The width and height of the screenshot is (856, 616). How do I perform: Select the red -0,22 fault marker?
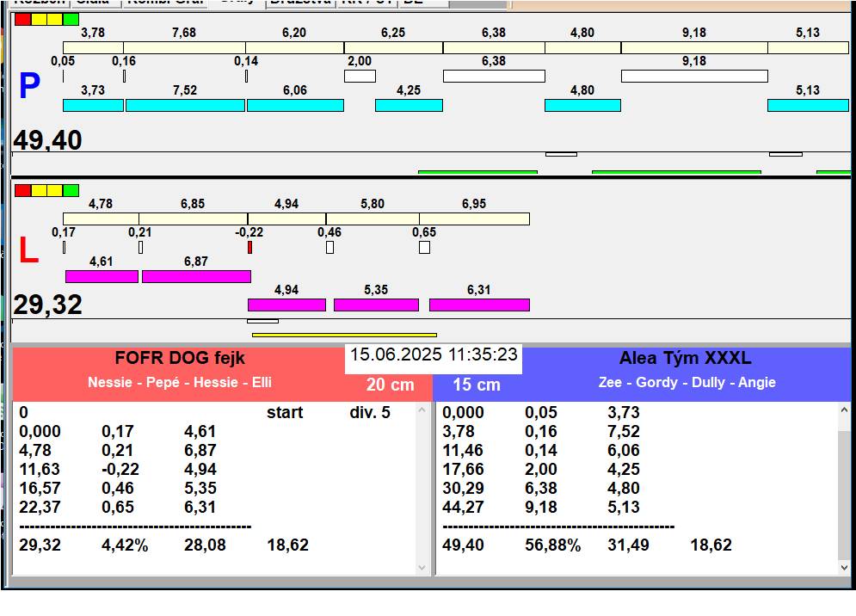click(249, 248)
